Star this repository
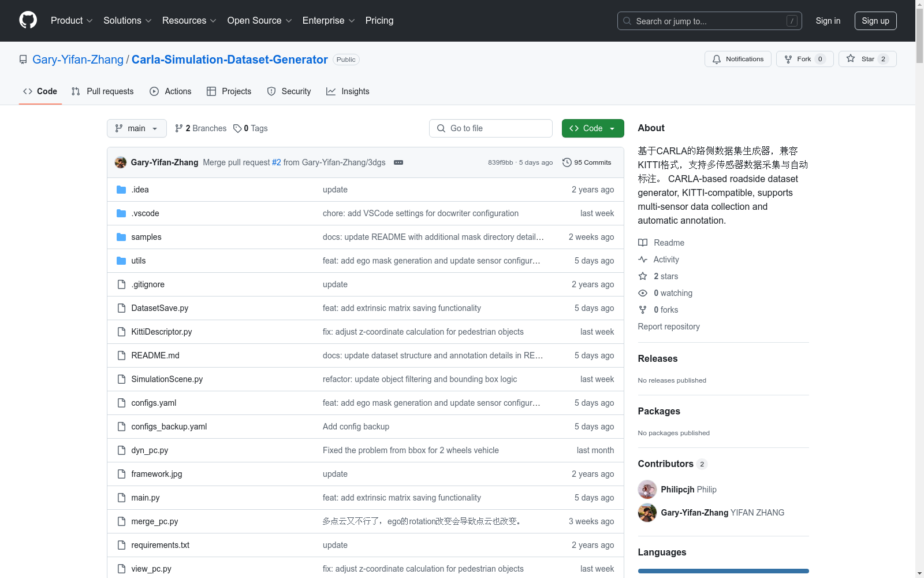 tap(867, 59)
